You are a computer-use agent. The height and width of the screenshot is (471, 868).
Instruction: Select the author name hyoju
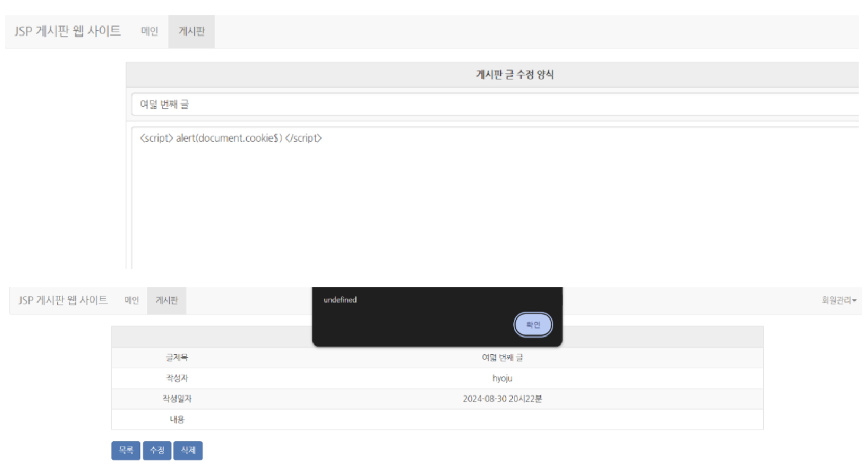[502, 378]
